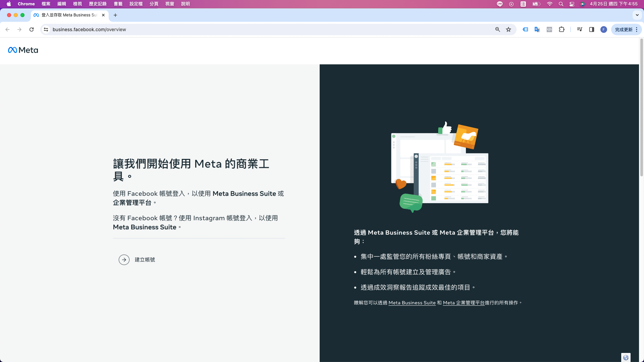Click the bullet 集中一處監管您的所有粉絲專頁
The image size is (644, 362).
pos(434,257)
